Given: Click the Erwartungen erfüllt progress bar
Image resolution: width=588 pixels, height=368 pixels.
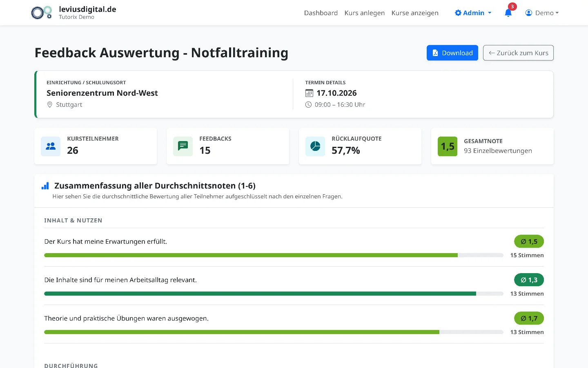Looking at the screenshot, I should (274, 255).
